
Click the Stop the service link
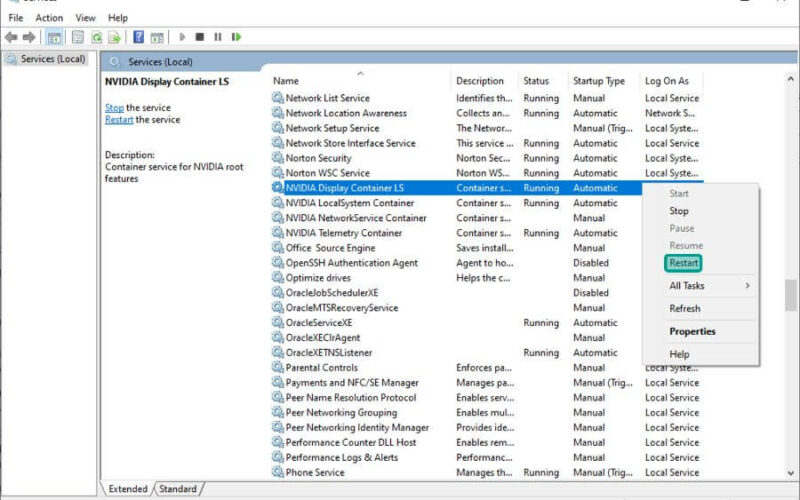tap(114, 108)
